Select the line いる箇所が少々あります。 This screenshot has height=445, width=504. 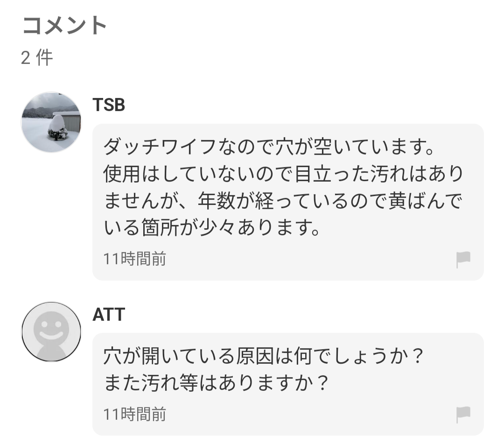(212, 227)
